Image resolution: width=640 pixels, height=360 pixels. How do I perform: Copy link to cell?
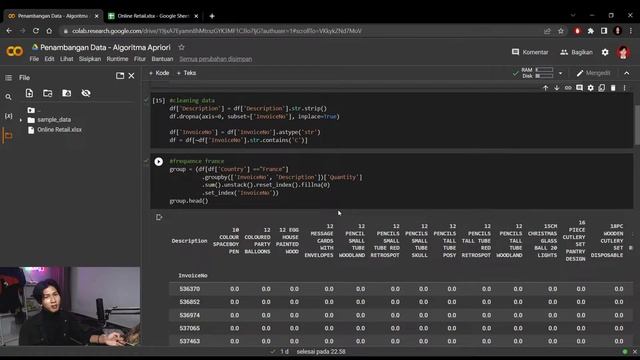pyautogui.click(x=568, y=88)
